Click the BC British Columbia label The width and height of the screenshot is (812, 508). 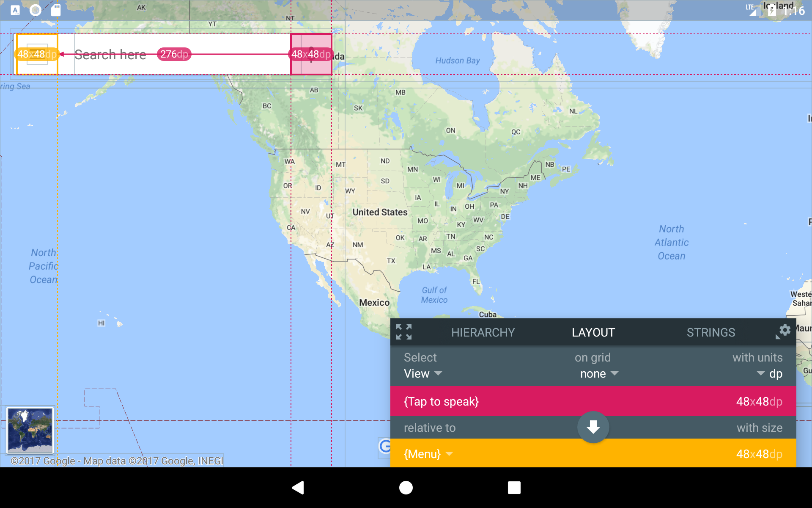[267, 106]
